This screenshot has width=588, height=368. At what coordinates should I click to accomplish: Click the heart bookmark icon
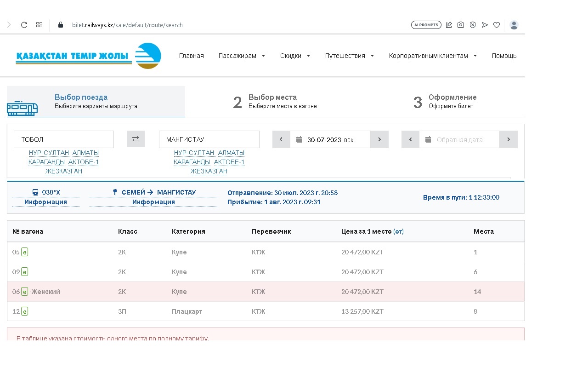click(x=497, y=25)
